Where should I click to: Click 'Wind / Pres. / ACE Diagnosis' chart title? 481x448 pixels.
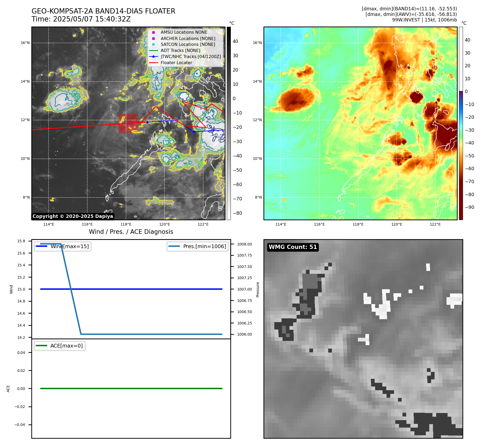(x=131, y=232)
